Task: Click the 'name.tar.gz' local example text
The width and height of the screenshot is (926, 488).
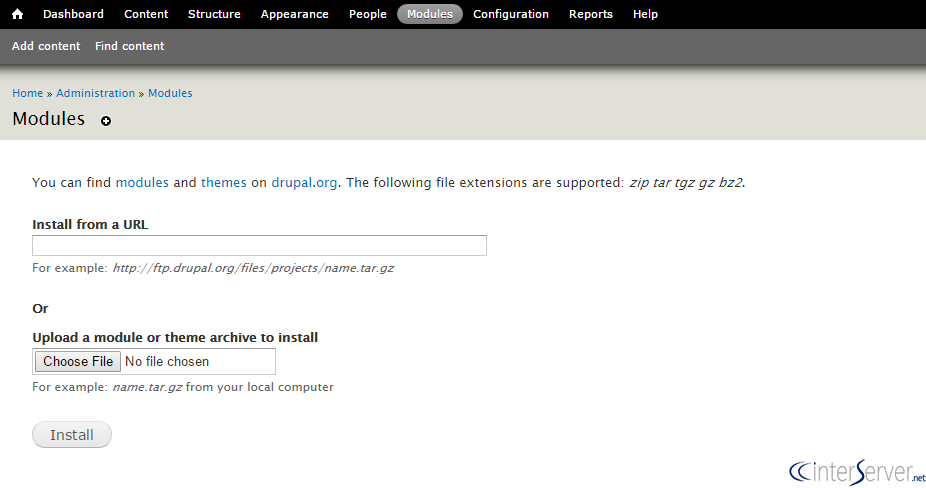Action: (x=147, y=388)
